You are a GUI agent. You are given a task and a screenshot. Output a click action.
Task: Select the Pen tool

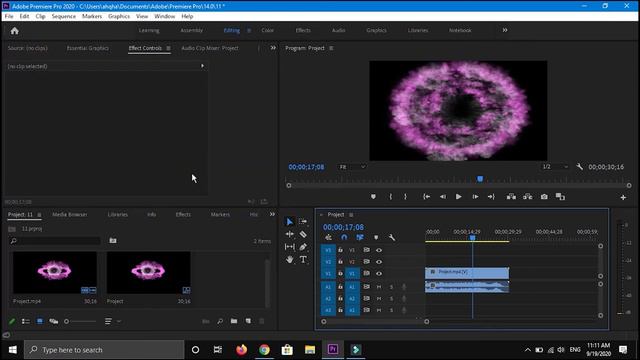[303, 247]
